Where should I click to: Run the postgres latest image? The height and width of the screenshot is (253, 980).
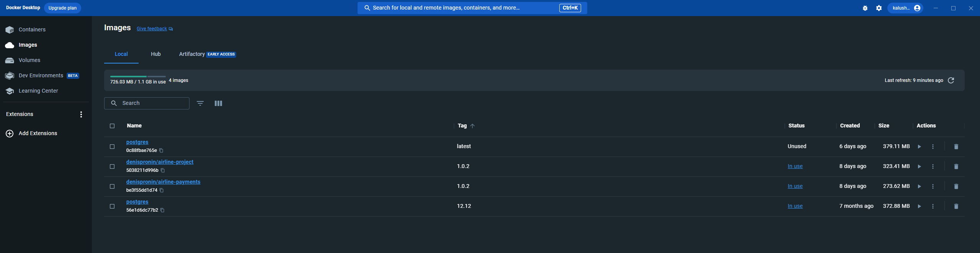[920, 147]
